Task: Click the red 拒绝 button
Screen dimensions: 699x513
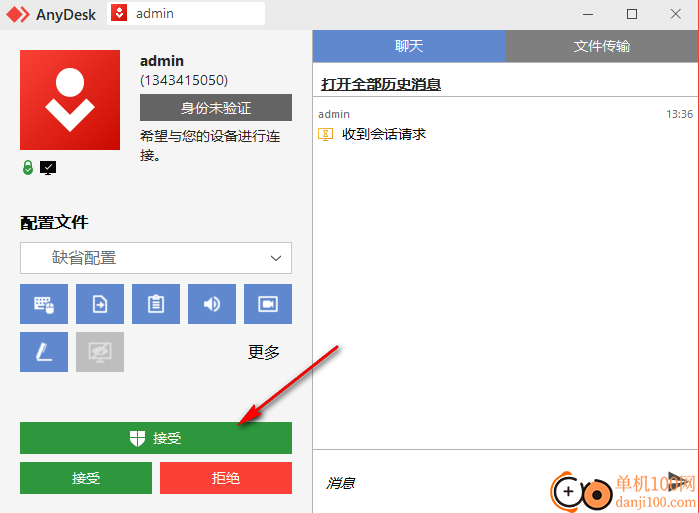Action: (226, 478)
